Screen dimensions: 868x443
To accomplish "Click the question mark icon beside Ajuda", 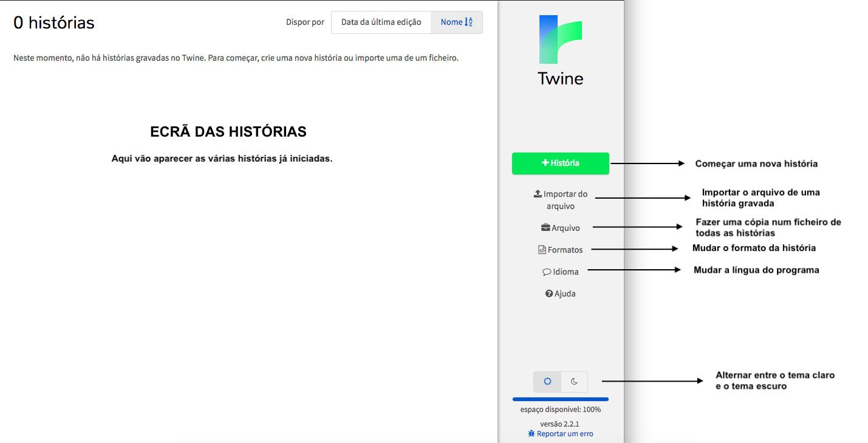I will (549, 294).
